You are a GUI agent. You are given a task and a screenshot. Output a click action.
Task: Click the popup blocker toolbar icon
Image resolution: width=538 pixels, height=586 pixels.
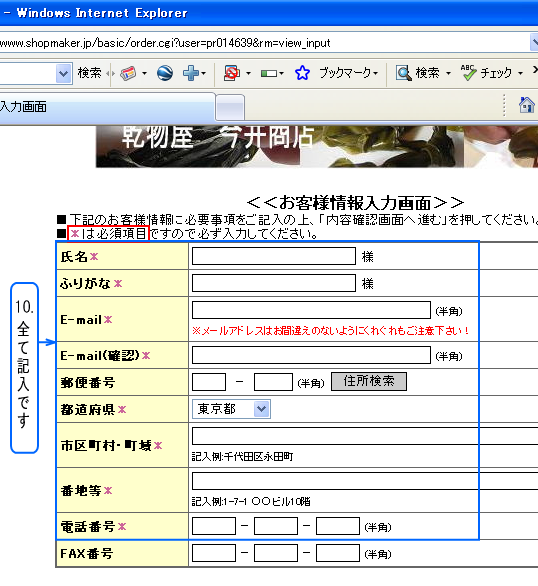tap(232, 73)
